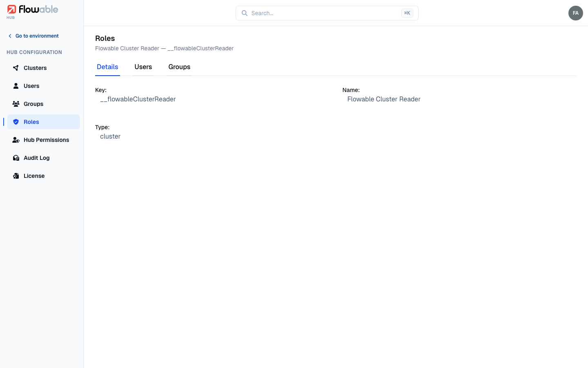The height and width of the screenshot is (368, 588).
Task: Click the back chevron beside Go to environment
Action: pos(10,36)
